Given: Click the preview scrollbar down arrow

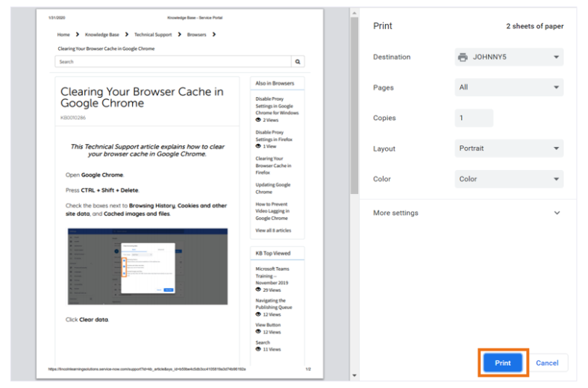Looking at the screenshot, I should tap(354, 375).
